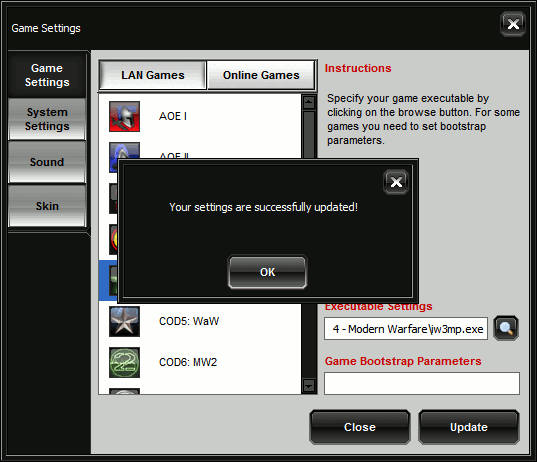Browse for game executable with magnifier icon

click(506, 328)
